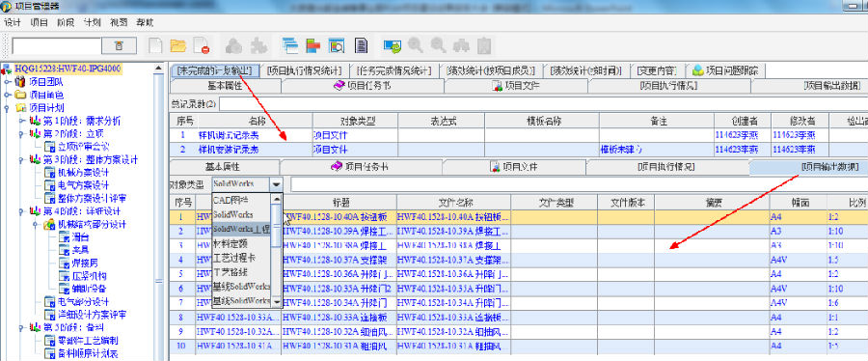Screen dimensions: 868x361
Task: Open the 视图 menu
Action: (x=119, y=23)
